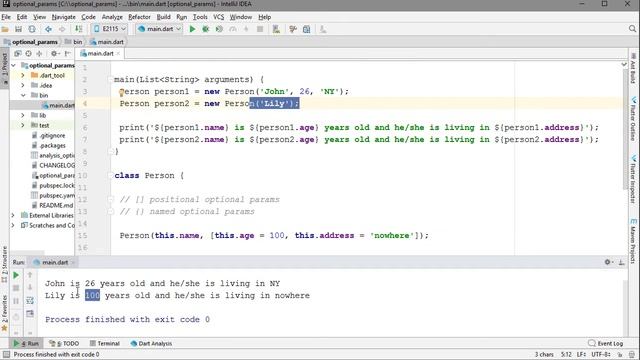Close the main.dart editor tab
Viewport: 640px width, 360px height.
pos(118,53)
